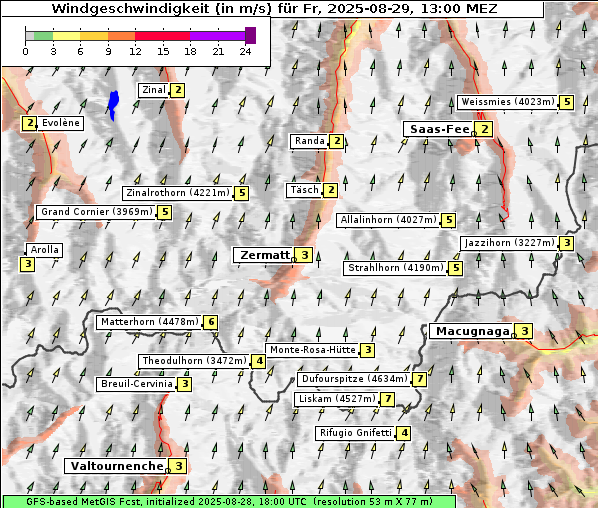Click wind value 5 next to Weissmies
Screen dimensions: 598x508
[x=567, y=102]
